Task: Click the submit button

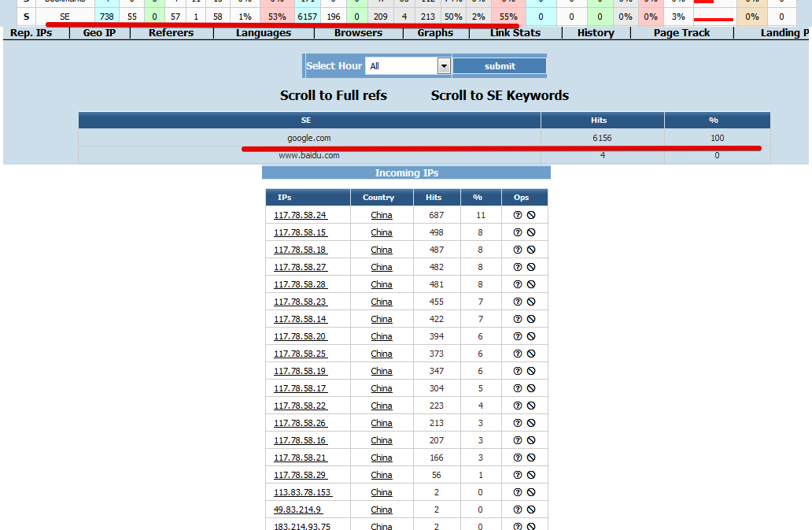Action: (x=500, y=66)
